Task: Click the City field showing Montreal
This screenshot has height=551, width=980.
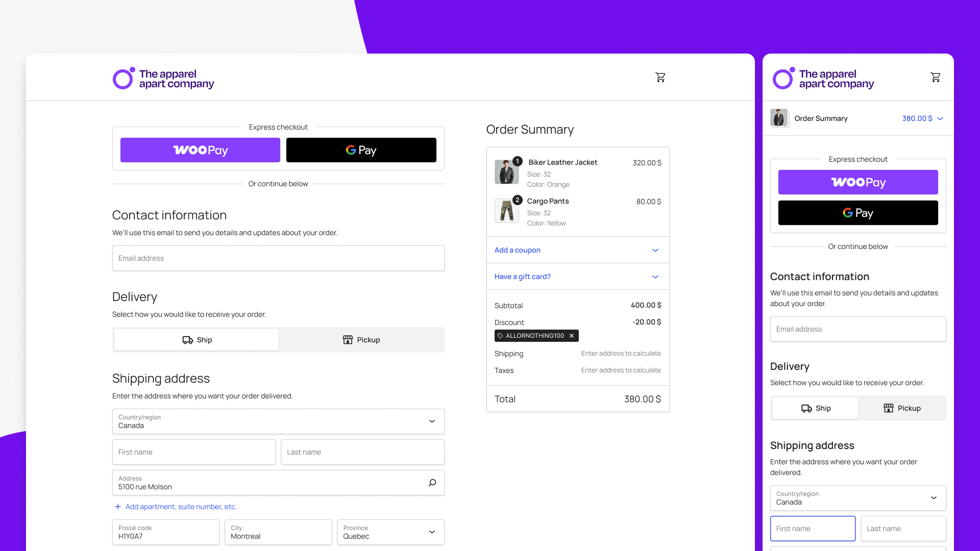Action: [278, 532]
